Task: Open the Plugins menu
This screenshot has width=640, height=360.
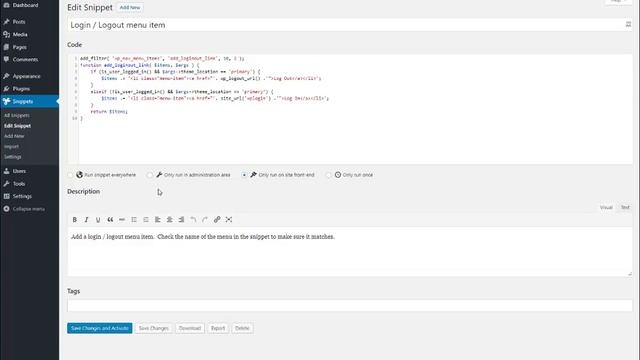Action: pyautogui.click(x=21, y=89)
